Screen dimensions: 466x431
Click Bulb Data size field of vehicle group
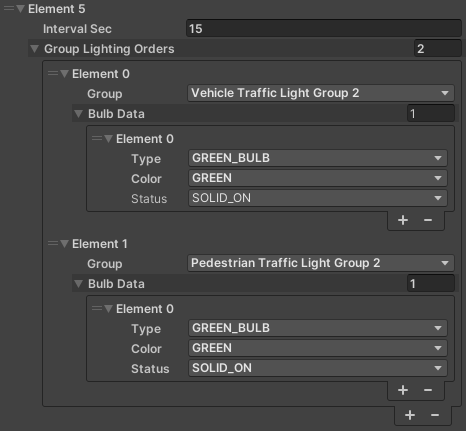click(431, 114)
